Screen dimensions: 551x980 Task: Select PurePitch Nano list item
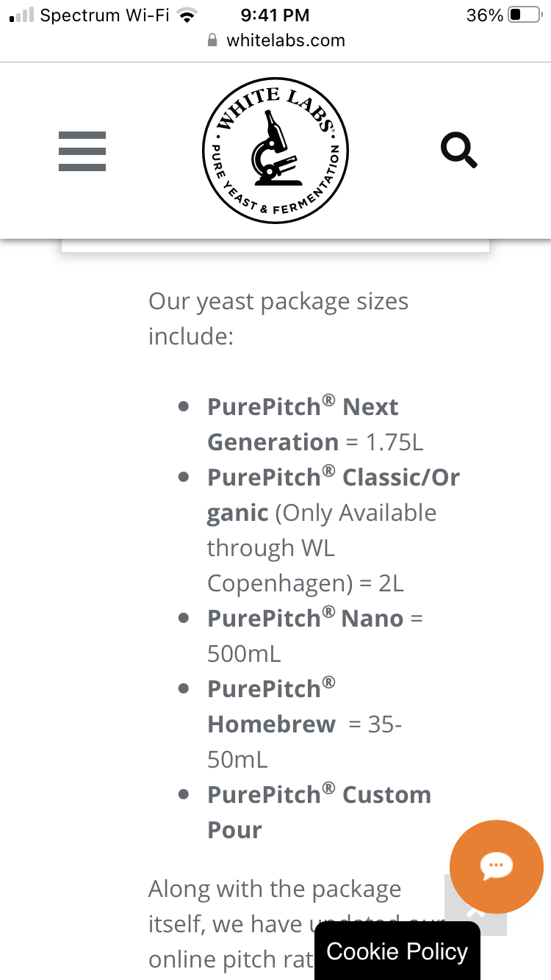pos(315,636)
